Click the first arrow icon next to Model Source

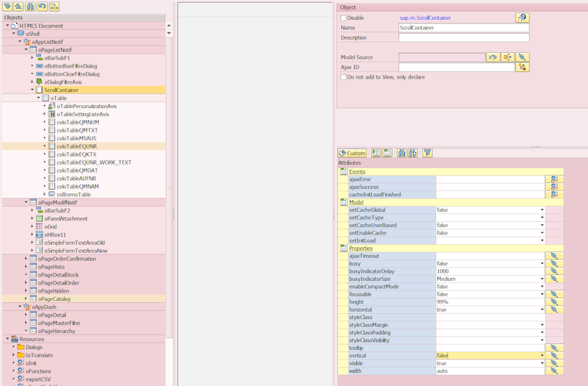[x=493, y=57]
